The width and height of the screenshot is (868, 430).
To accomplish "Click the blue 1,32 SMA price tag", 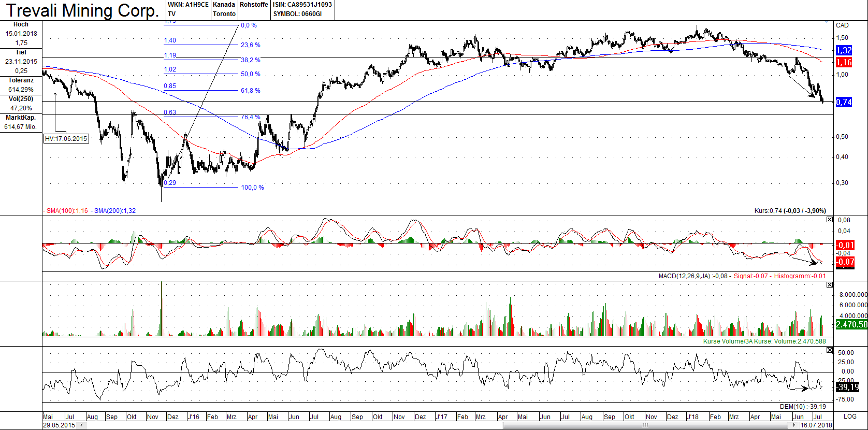I will (x=844, y=50).
